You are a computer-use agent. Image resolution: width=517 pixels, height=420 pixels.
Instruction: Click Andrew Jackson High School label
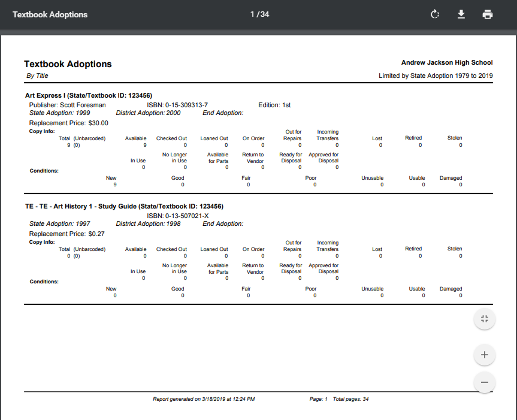click(446, 62)
